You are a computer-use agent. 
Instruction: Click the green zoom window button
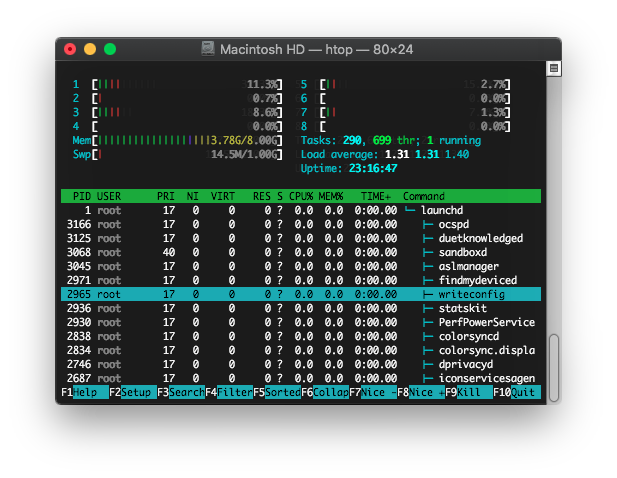(x=110, y=49)
